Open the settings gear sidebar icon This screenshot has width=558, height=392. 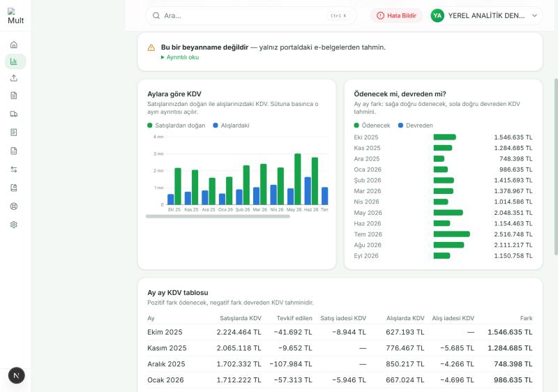tap(13, 225)
